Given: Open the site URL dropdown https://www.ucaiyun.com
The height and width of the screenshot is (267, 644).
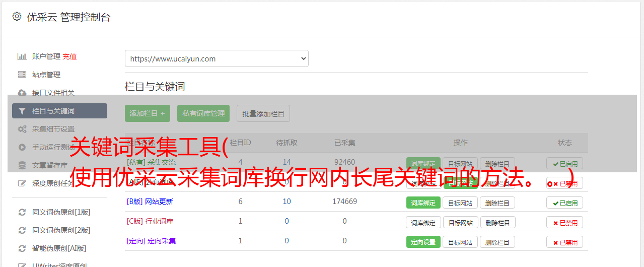Looking at the screenshot, I should 217,58.
